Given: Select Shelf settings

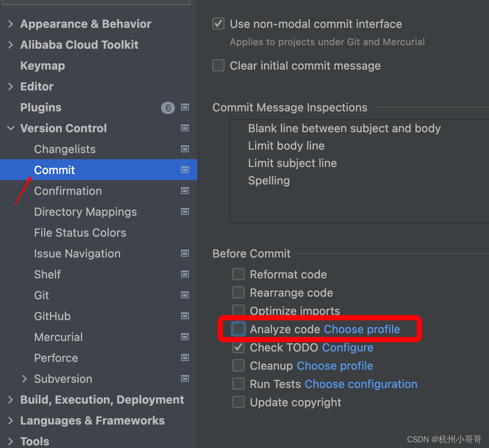Looking at the screenshot, I should [x=47, y=274].
